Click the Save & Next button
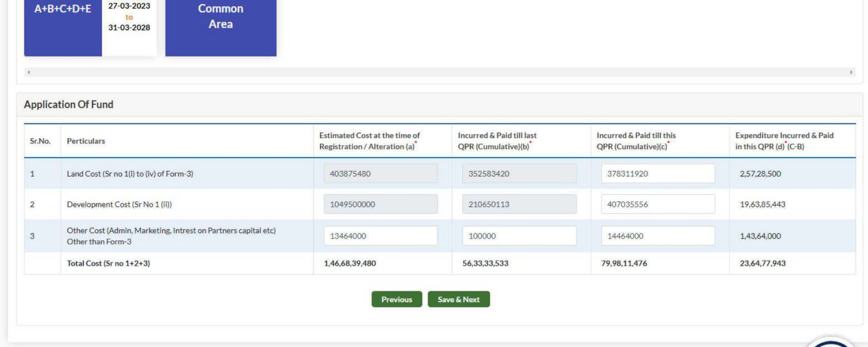 tap(458, 299)
